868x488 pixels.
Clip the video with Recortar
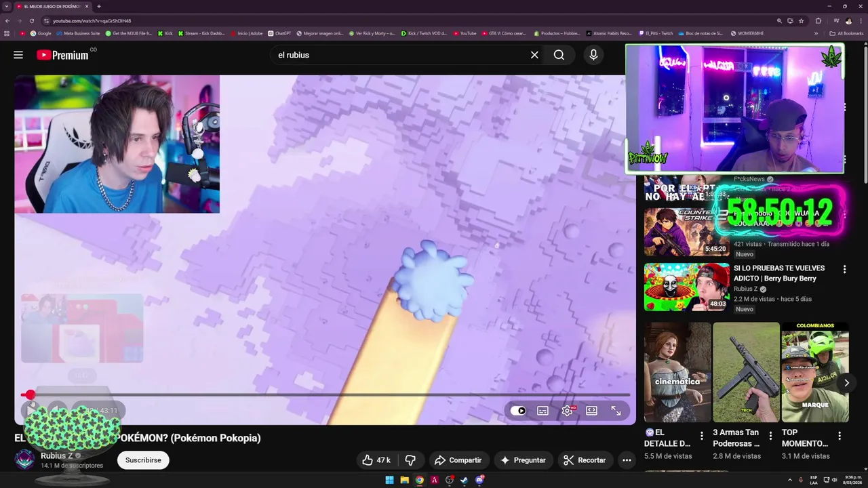(585, 460)
